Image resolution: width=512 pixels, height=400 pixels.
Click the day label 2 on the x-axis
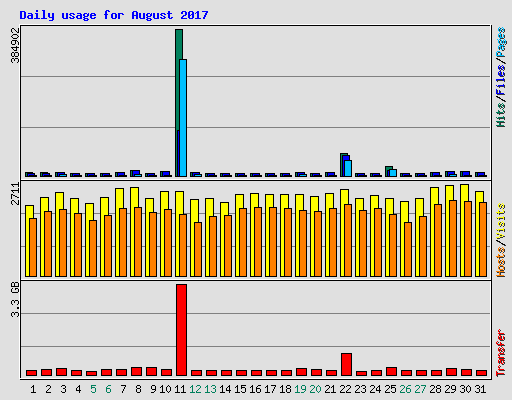click(48, 389)
